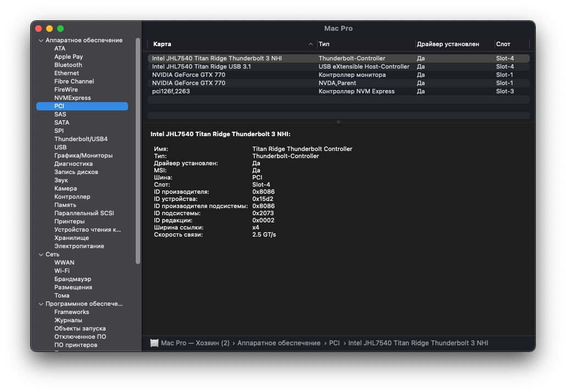Screen dimensions: 566x392
Task: Select Intel JHL7540 Titan Ridge Thunderbolt 3 NHI row
Action: coord(339,58)
